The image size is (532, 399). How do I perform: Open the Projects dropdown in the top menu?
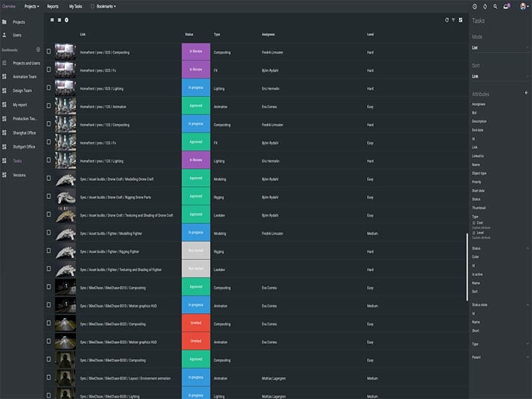pyautogui.click(x=31, y=6)
